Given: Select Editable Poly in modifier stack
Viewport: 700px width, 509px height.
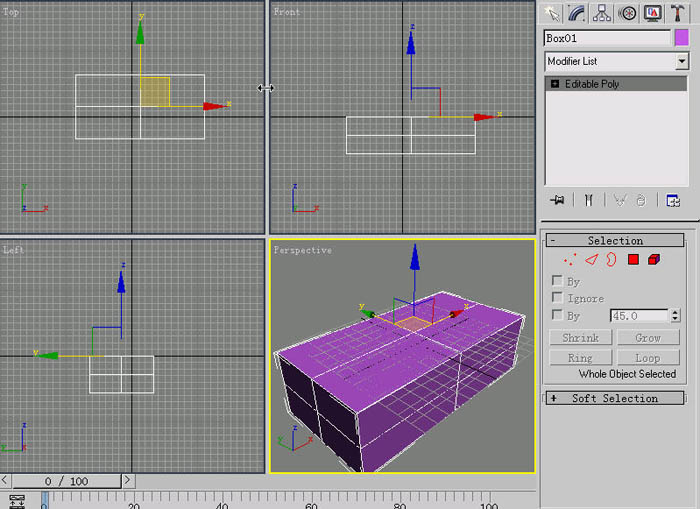Looking at the screenshot, I should [x=616, y=84].
